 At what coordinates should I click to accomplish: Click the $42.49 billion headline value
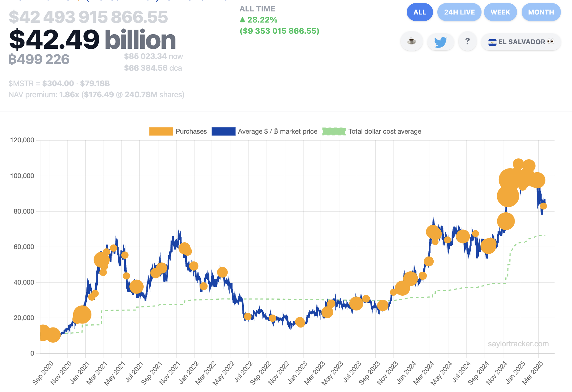click(92, 40)
